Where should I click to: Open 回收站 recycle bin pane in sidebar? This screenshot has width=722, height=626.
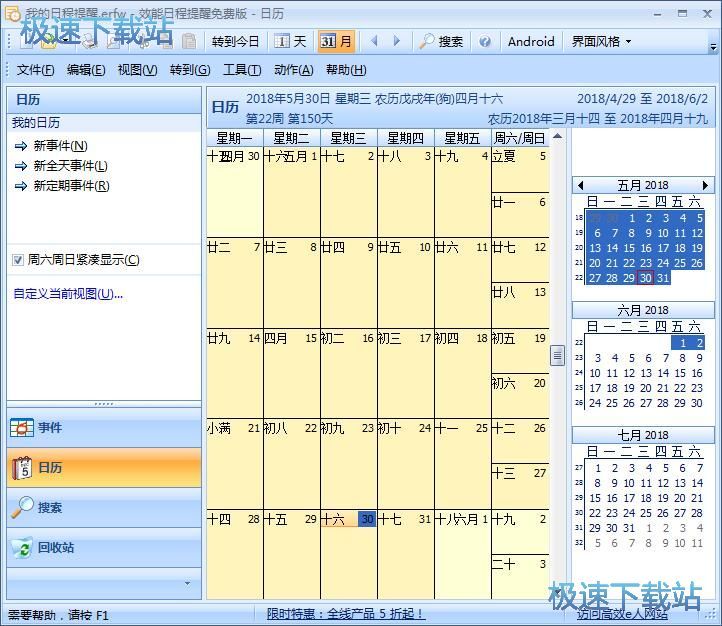[104, 547]
